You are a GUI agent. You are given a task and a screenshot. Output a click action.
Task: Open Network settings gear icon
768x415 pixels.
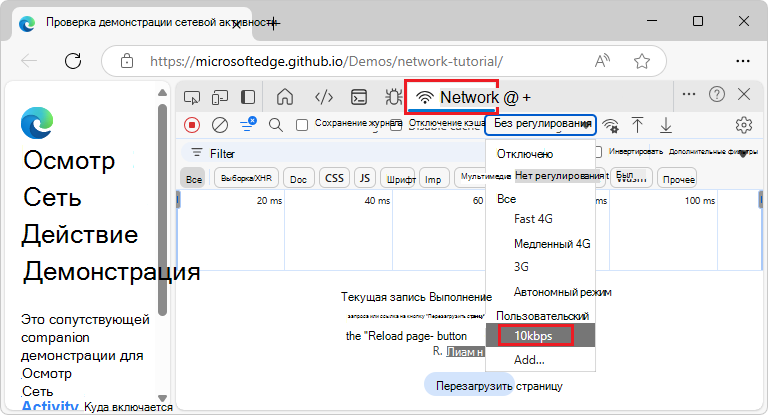(x=744, y=125)
